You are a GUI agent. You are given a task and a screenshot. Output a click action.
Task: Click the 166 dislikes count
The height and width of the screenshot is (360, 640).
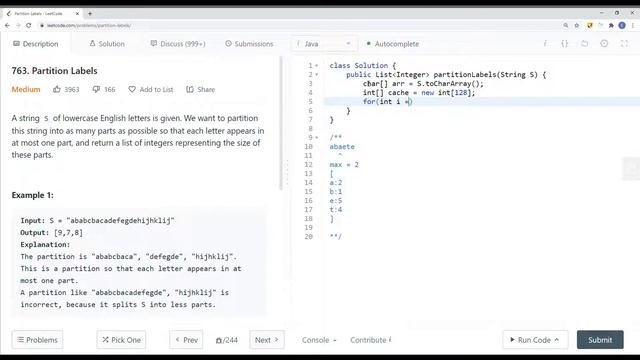(x=110, y=89)
